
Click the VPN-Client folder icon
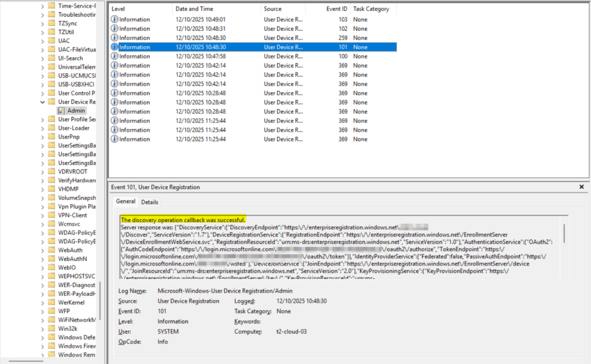click(x=51, y=215)
